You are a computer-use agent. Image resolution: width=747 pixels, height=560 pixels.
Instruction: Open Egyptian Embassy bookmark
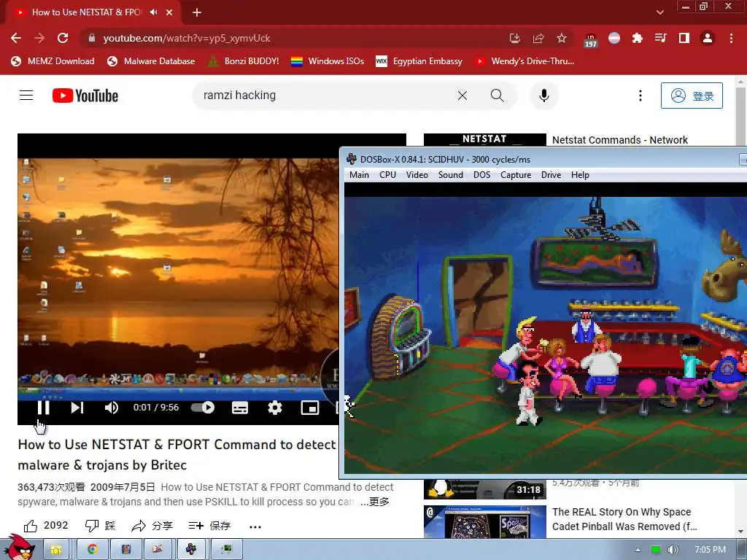coord(419,61)
